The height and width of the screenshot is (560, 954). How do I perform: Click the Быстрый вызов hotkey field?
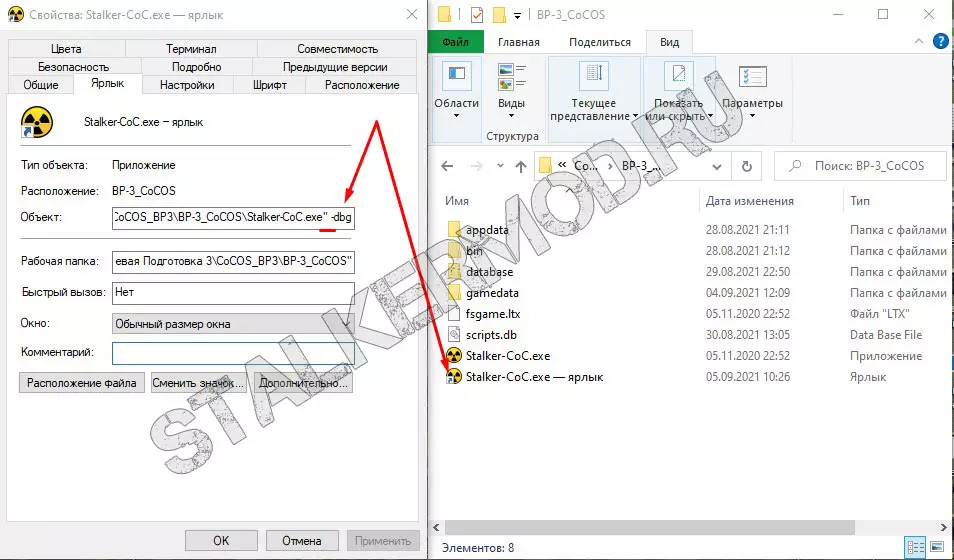[x=234, y=293]
